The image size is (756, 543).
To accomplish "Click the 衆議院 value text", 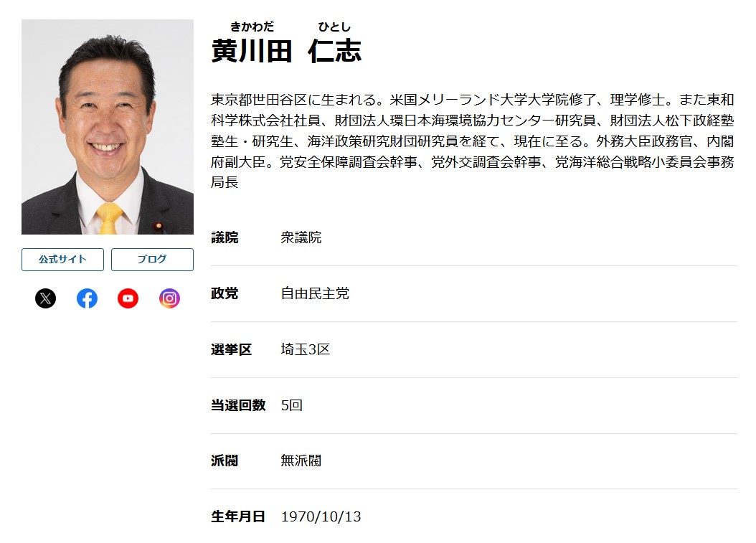I will click(301, 238).
